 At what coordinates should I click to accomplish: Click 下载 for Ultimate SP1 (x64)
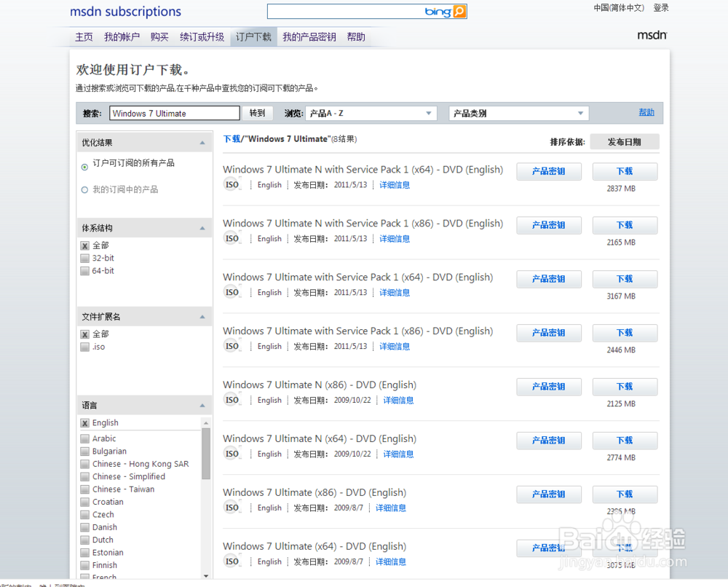point(625,279)
